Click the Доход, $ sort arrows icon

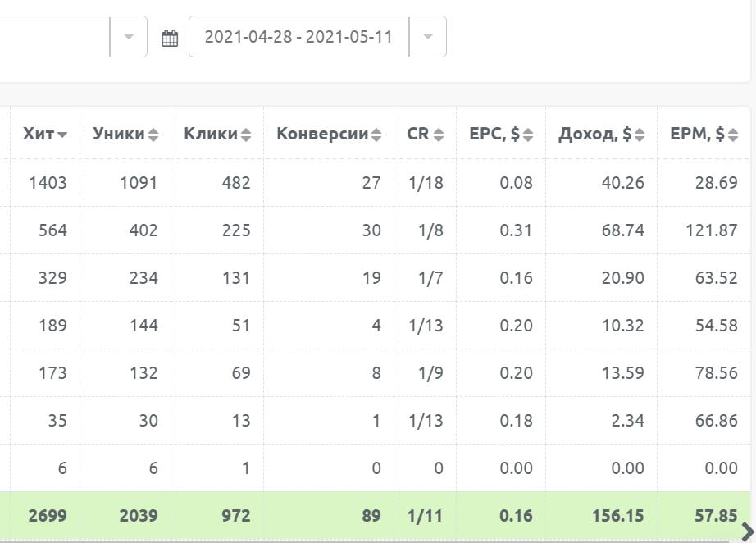(640, 135)
